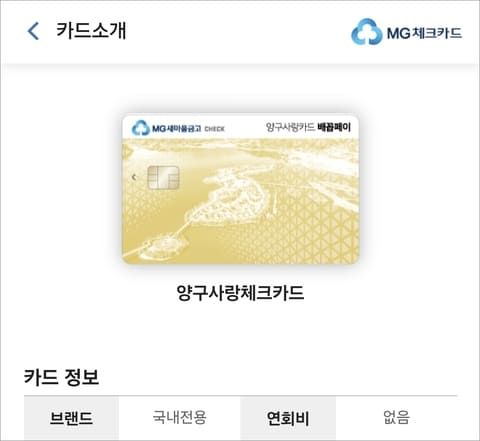Click the CHECK label on card
This screenshot has height=441, width=480.
[214, 129]
